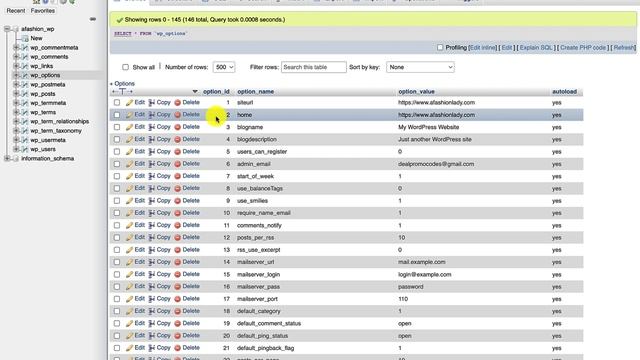Viewport: 640px width, 360px height.
Task: Open wp_links table in sidebar
Action: point(42,66)
